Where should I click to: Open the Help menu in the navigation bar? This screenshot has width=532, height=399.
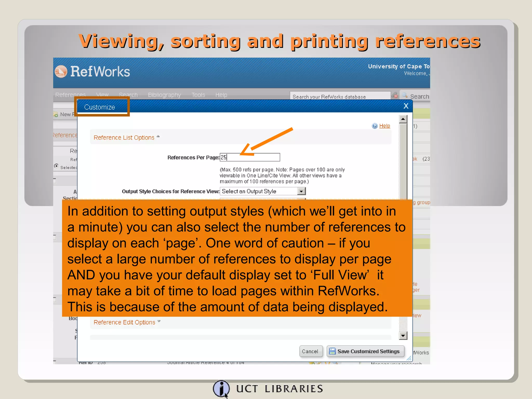[x=221, y=95]
